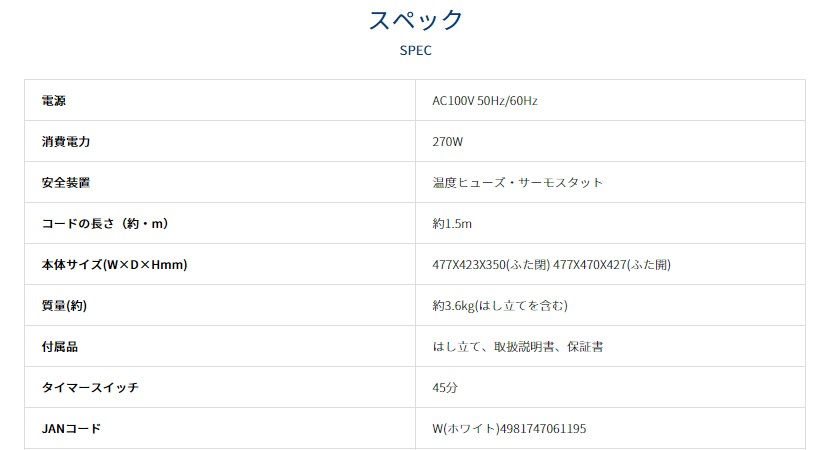Select the タイマースイッチ row label

click(90, 387)
